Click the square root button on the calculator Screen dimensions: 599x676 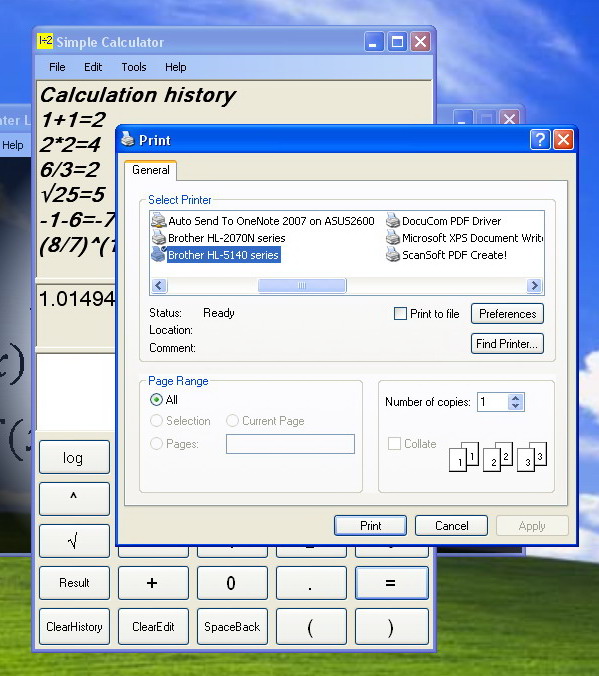coord(74,541)
